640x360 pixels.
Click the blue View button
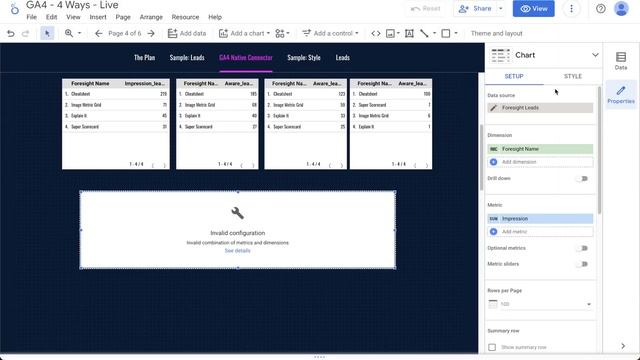click(533, 9)
